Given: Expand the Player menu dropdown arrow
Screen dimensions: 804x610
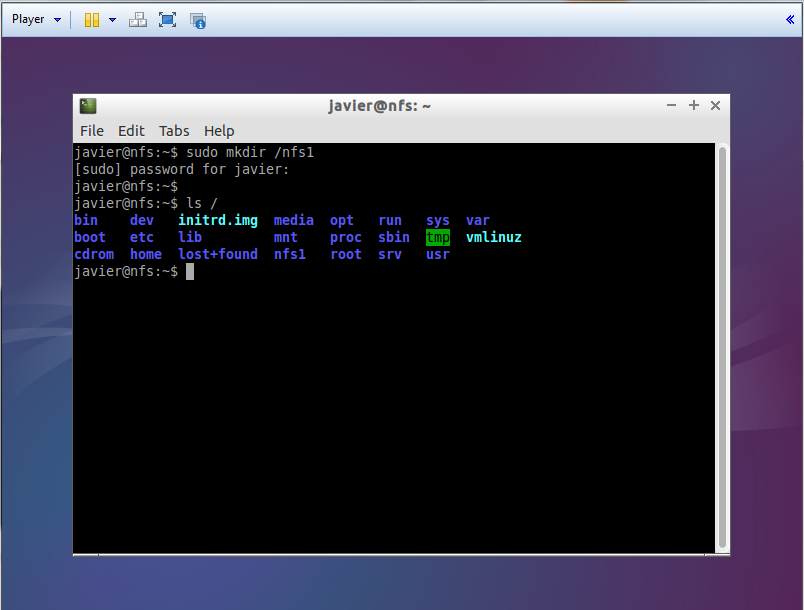Looking at the screenshot, I should 57,19.
